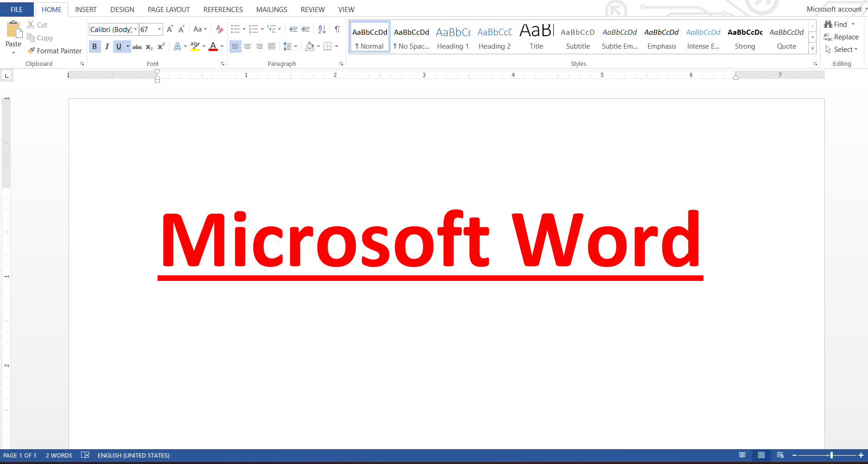Apply paragraph shading paint bucket
868x464 pixels.
[310, 46]
